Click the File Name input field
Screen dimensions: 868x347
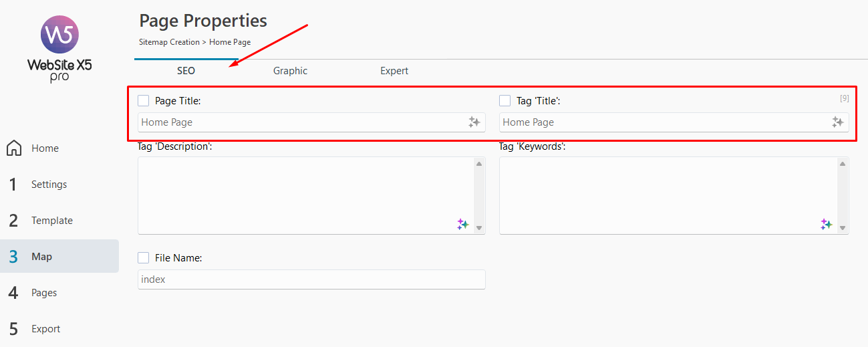311,279
